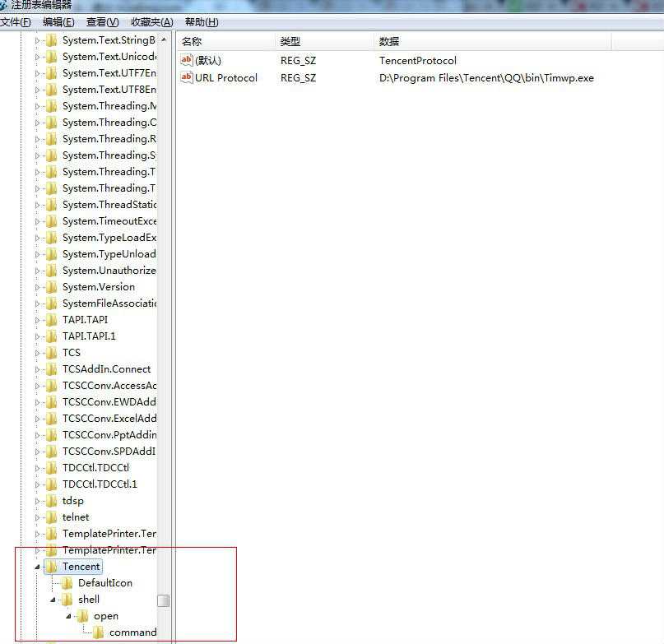664x644 pixels.
Task: Expand the TCSAddIn.Connect key
Action: (x=37, y=369)
